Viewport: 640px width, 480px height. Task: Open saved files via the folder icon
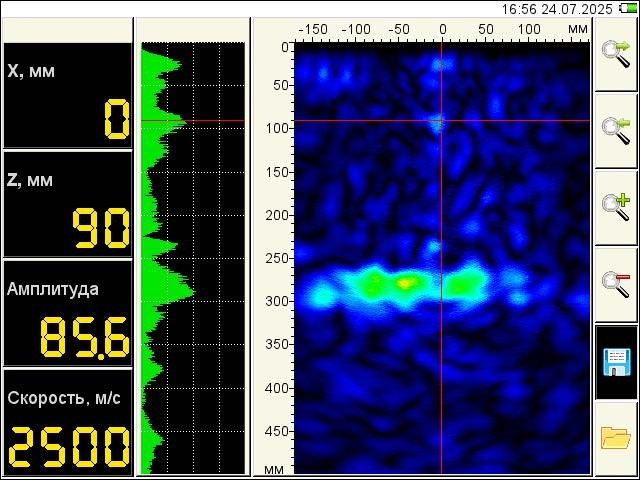tap(616, 438)
